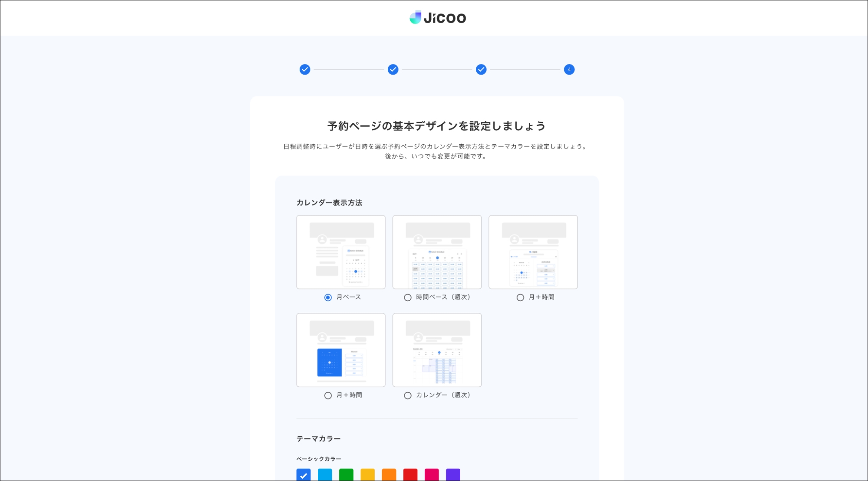Select the 時間ベース（週次）display option
The height and width of the screenshot is (481, 868).
tap(407, 297)
